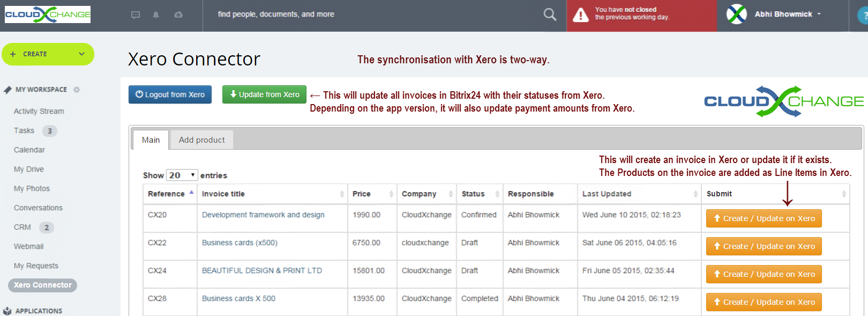
Task: Open My Workspace settings gear
Action: [x=77, y=90]
